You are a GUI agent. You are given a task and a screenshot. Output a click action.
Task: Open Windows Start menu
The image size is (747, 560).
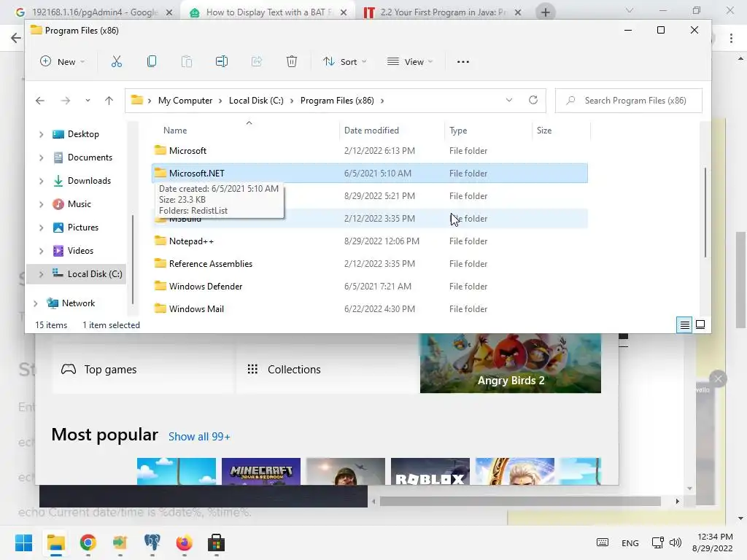23,542
